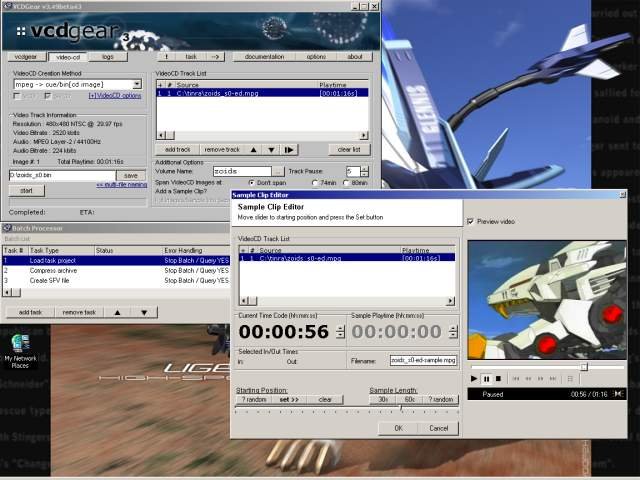
Task: Click OK in Sample Clip Editor
Action: pyautogui.click(x=398, y=428)
